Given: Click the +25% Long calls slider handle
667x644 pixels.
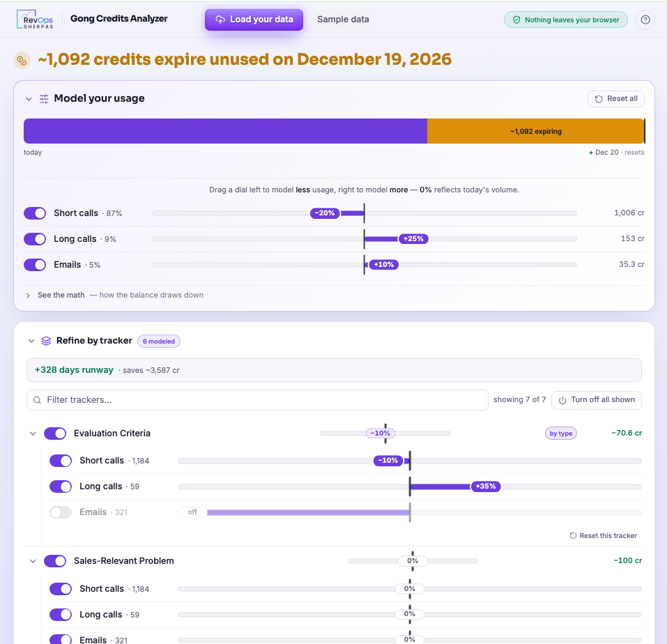Looking at the screenshot, I should 413,239.
